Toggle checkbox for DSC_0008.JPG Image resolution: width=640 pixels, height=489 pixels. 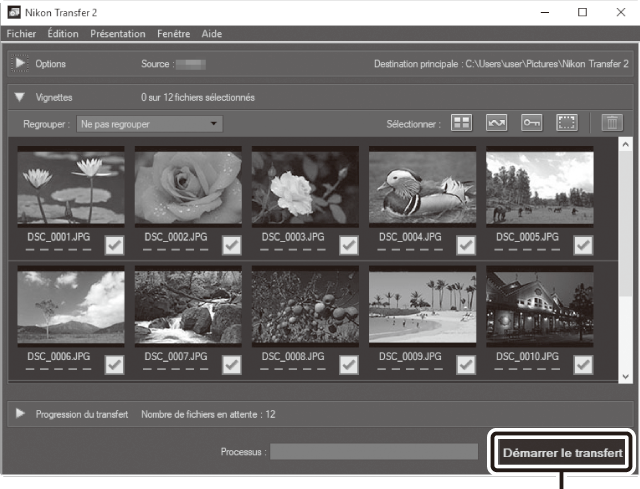point(349,365)
